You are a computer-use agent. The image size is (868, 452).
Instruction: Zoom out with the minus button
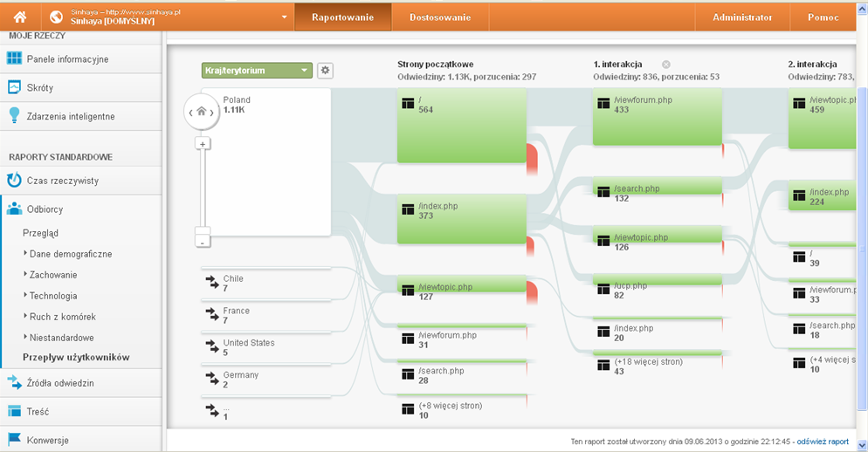203,241
